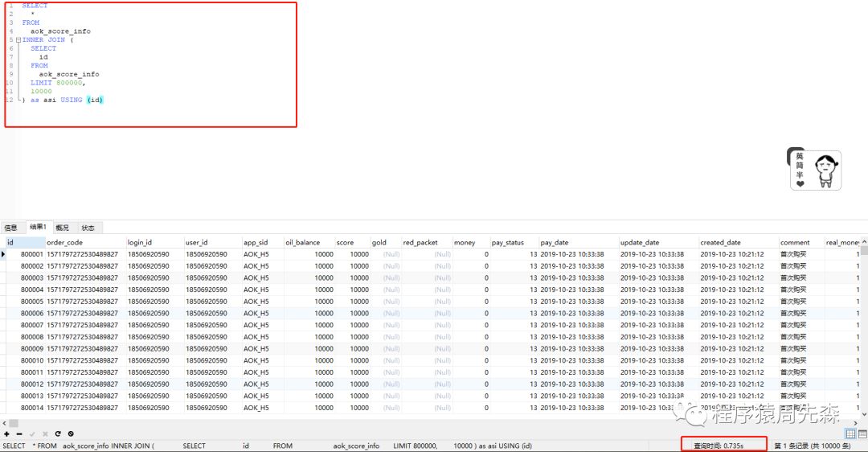Select the id cell 800005
Image resolution: width=868 pixels, height=452 pixels.
26,302
